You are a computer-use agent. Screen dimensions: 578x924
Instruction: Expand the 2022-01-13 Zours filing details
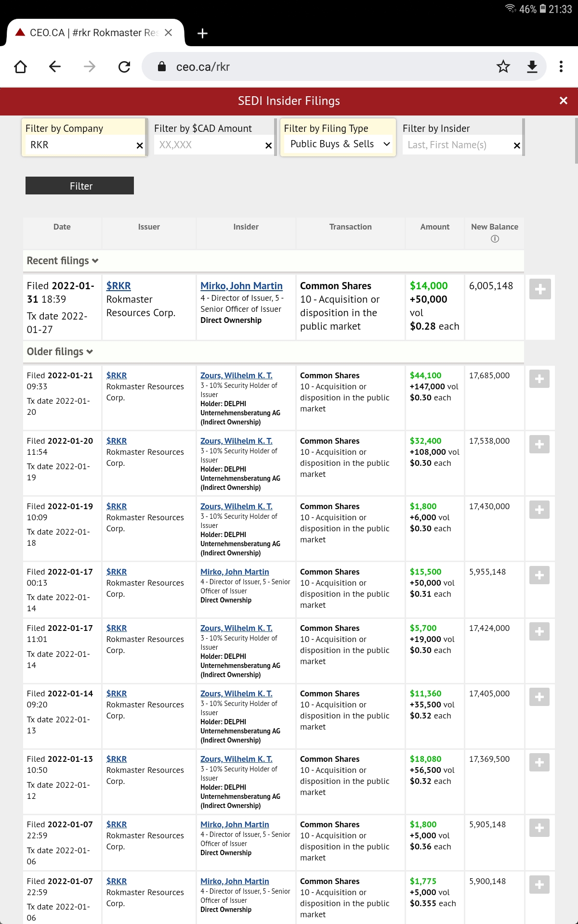[x=539, y=762]
